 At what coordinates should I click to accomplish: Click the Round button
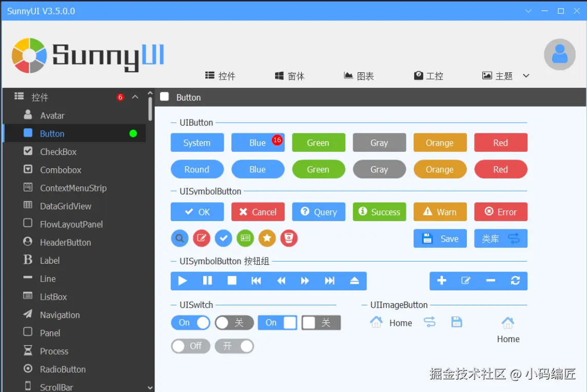(x=197, y=169)
